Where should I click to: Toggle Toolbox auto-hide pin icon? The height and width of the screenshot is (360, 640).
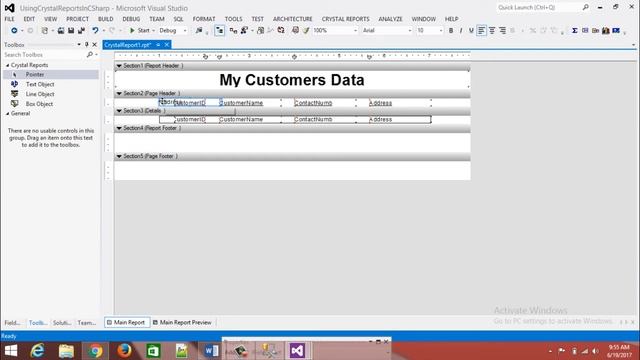(87, 44)
